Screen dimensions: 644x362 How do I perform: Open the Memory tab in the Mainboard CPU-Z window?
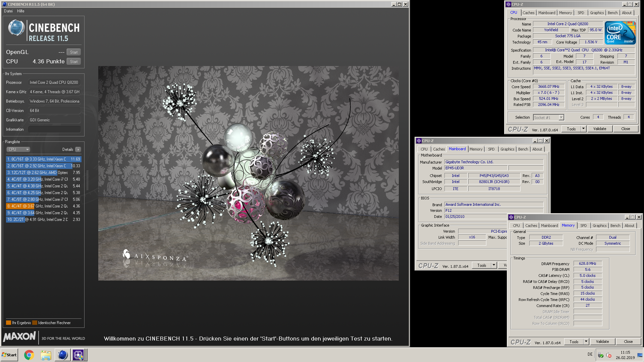(476, 149)
